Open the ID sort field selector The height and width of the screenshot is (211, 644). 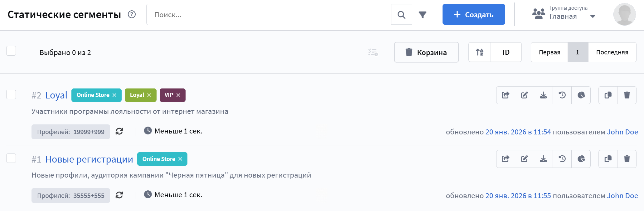(506, 52)
